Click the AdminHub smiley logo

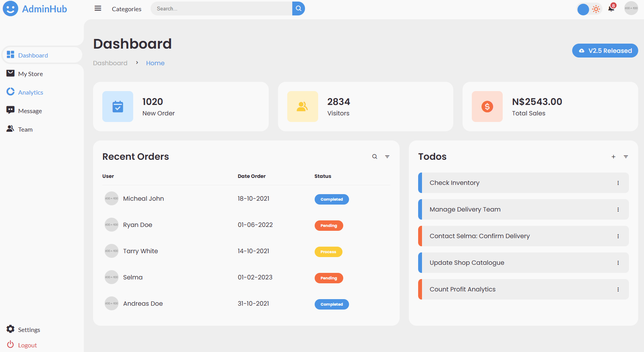[x=10, y=8]
